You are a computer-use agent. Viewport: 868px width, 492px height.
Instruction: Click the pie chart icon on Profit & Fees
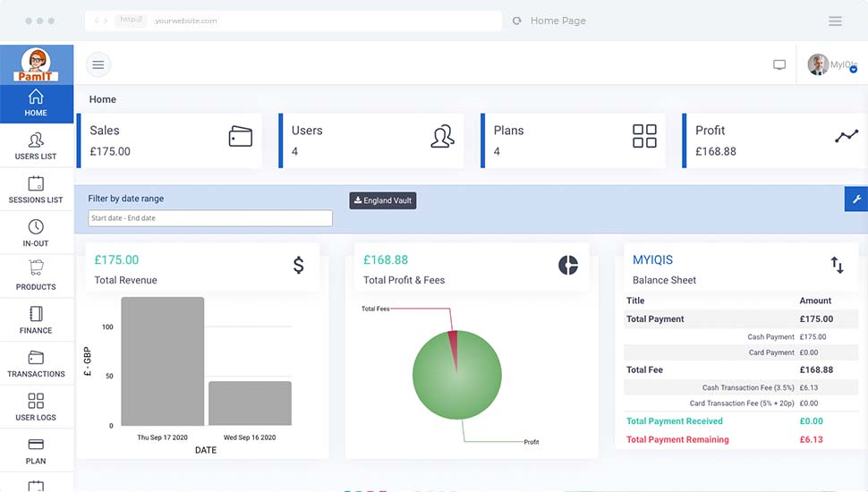pyautogui.click(x=568, y=265)
